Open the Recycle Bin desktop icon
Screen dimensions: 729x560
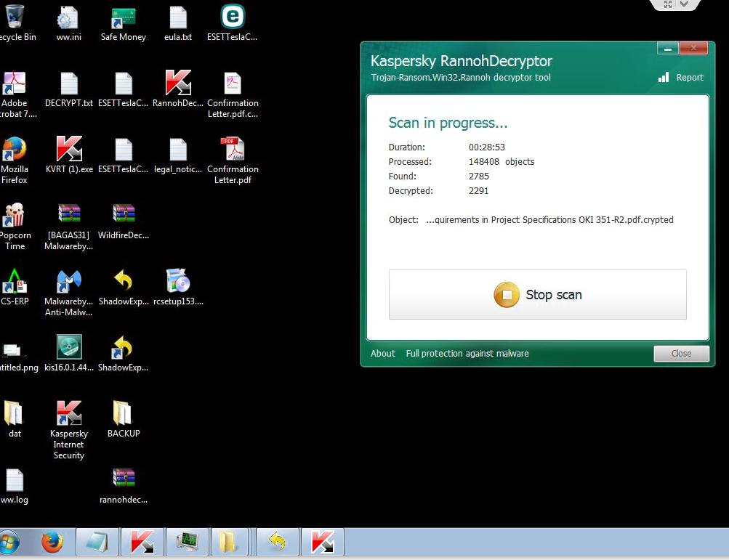tap(15, 23)
